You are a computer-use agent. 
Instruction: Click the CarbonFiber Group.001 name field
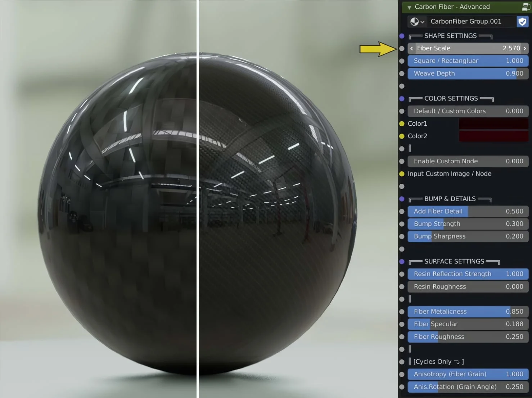coord(468,22)
